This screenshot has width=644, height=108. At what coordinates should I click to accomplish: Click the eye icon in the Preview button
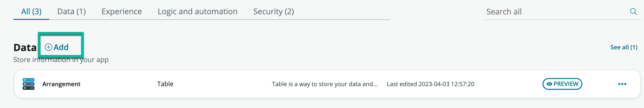tap(549, 84)
